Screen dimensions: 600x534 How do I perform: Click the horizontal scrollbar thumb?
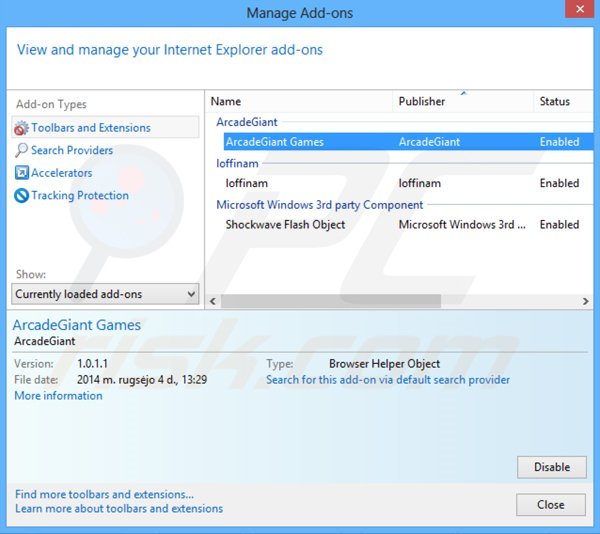click(331, 301)
